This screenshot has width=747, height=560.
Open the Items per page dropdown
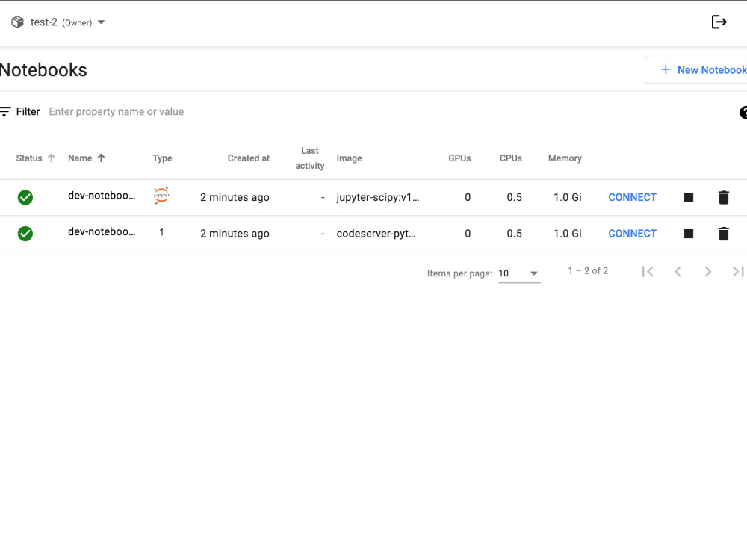(x=518, y=273)
